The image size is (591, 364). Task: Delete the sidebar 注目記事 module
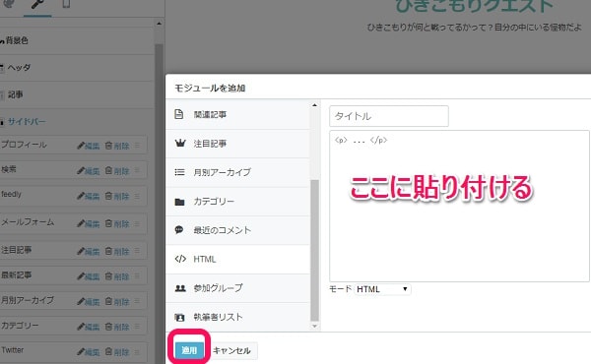coord(117,251)
